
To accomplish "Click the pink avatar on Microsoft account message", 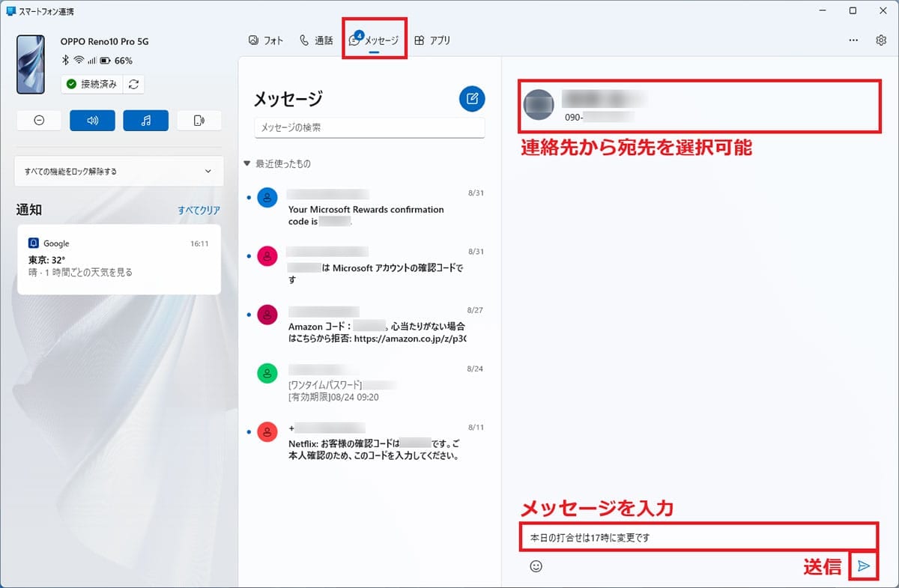I will click(x=267, y=256).
